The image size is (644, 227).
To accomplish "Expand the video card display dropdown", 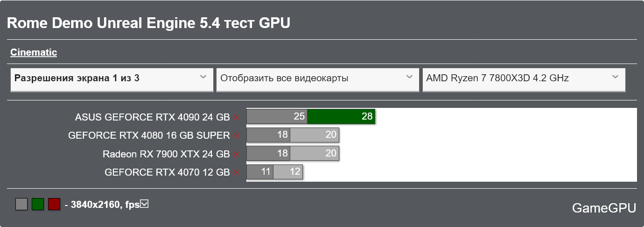I will tap(317, 78).
